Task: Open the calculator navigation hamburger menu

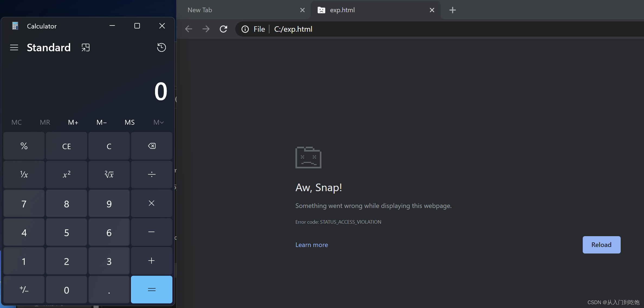Action: (14, 48)
